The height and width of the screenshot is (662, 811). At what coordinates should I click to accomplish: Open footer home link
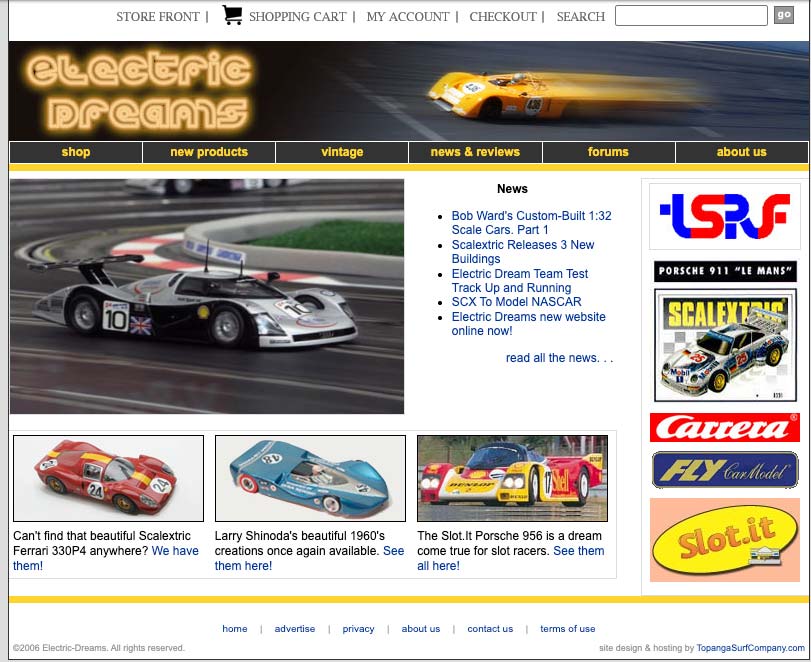click(x=235, y=629)
